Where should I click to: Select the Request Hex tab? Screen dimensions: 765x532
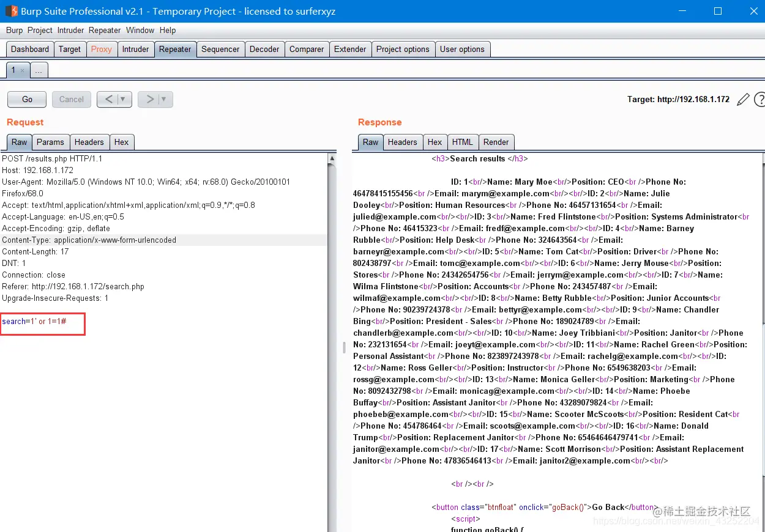click(122, 142)
